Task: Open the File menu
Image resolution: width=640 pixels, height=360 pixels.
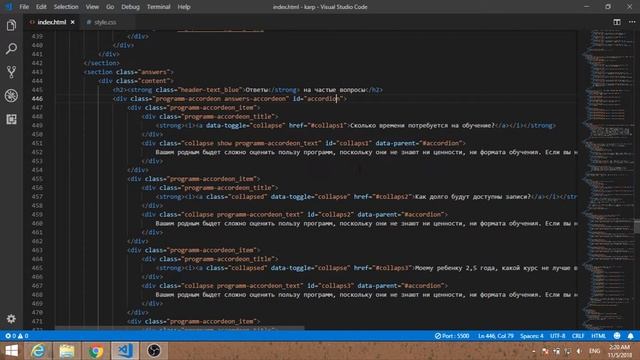Action: [x=24, y=7]
